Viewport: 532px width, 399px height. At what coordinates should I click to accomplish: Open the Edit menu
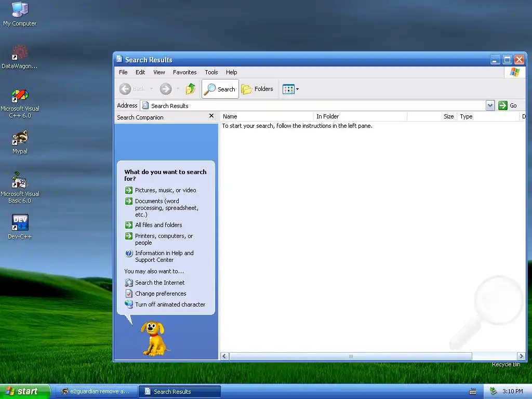tap(140, 72)
